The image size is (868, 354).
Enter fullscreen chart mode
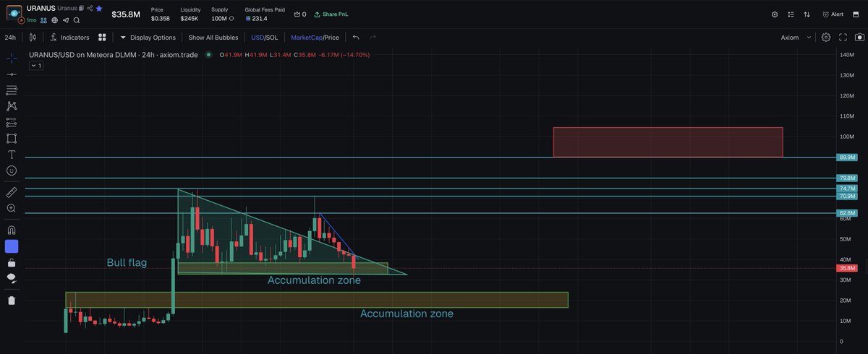843,37
